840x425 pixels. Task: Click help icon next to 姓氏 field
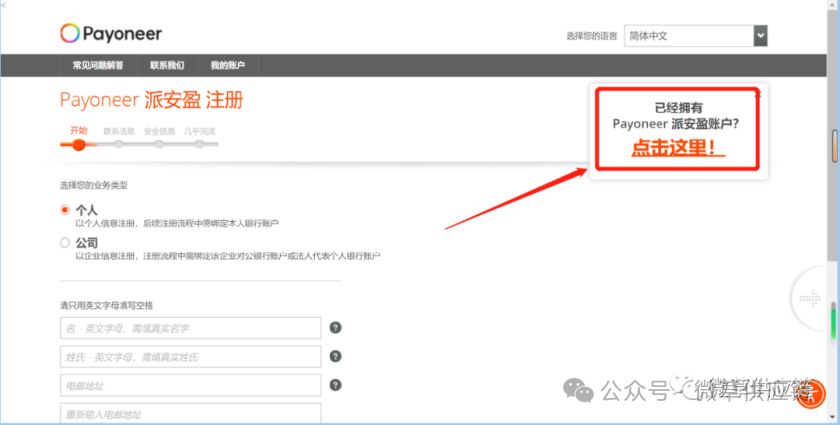point(335,356)
